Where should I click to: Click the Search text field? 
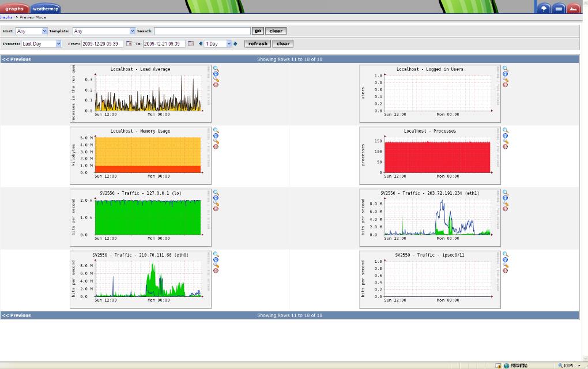tap(202, 31)
